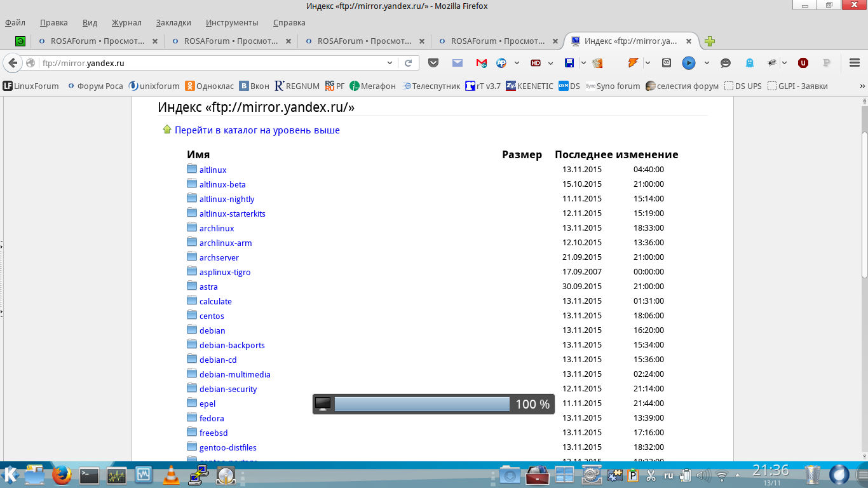Click the reader-style ae toolbar icon
Image resolution: width=868 pixels, height=488 pixels.
pyautogui.click(x=666, y=63)
